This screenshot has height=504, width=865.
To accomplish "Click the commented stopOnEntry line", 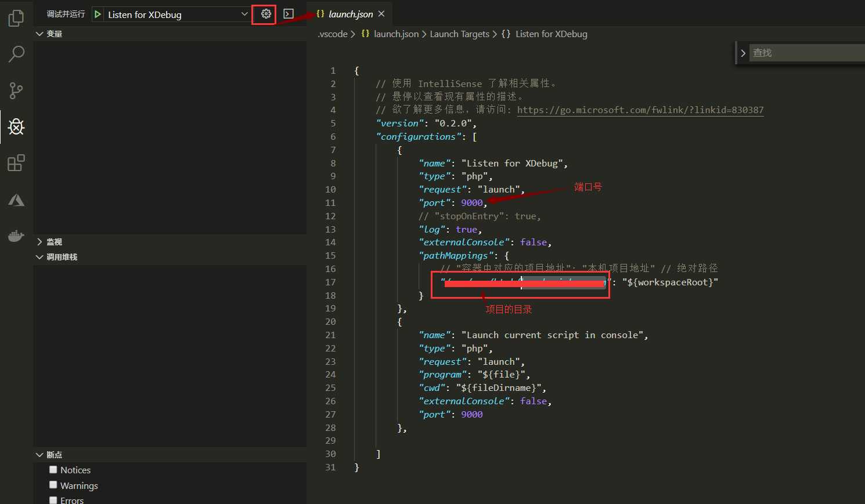I will (480, 216).
